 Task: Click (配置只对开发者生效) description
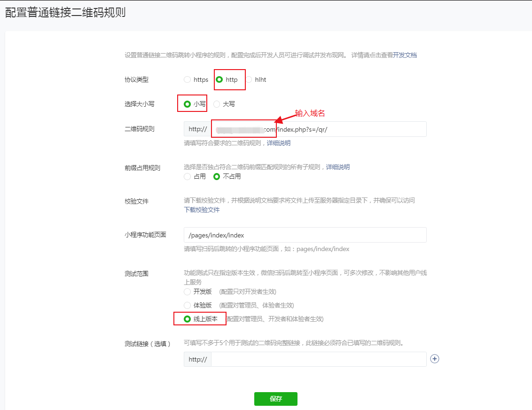click(248, 292)
